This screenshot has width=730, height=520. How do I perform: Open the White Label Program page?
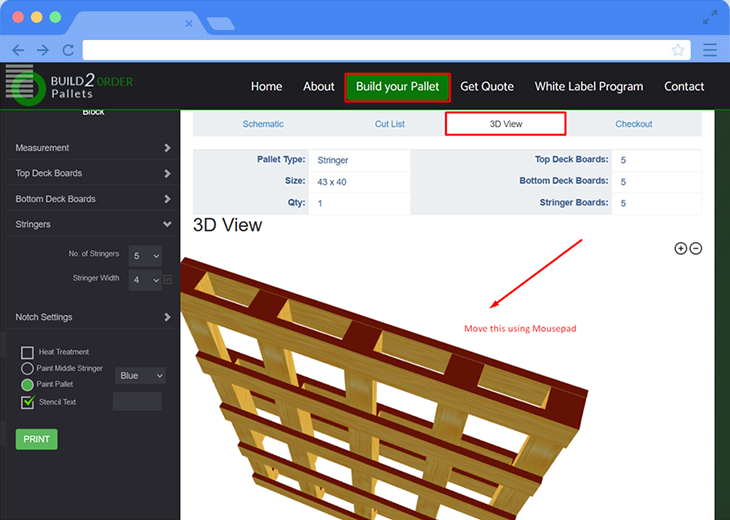(x=589, y=87)
